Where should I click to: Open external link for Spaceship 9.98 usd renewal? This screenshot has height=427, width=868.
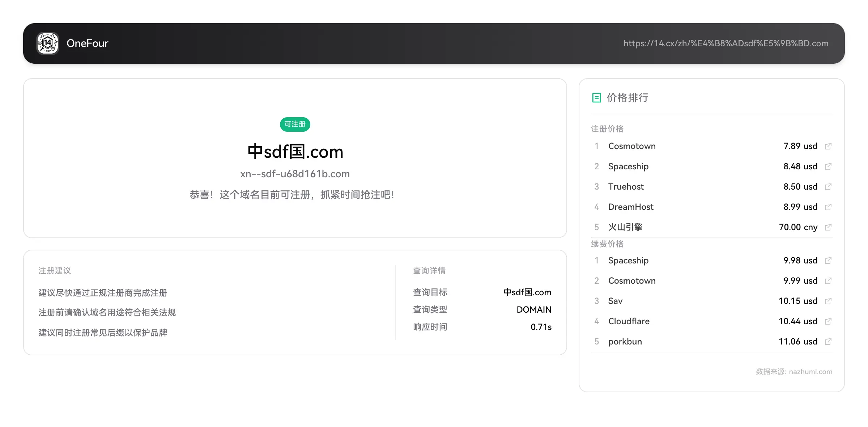[828, 261]
